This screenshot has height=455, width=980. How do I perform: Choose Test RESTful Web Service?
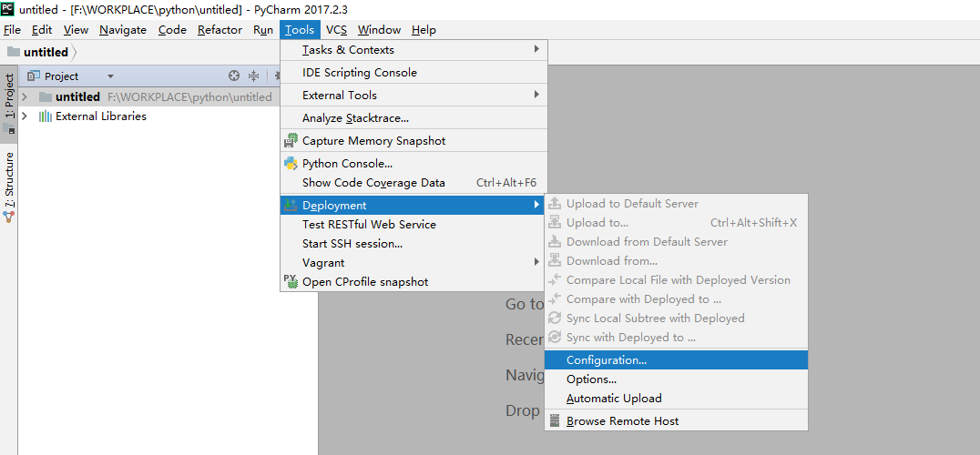click(413, 224)
